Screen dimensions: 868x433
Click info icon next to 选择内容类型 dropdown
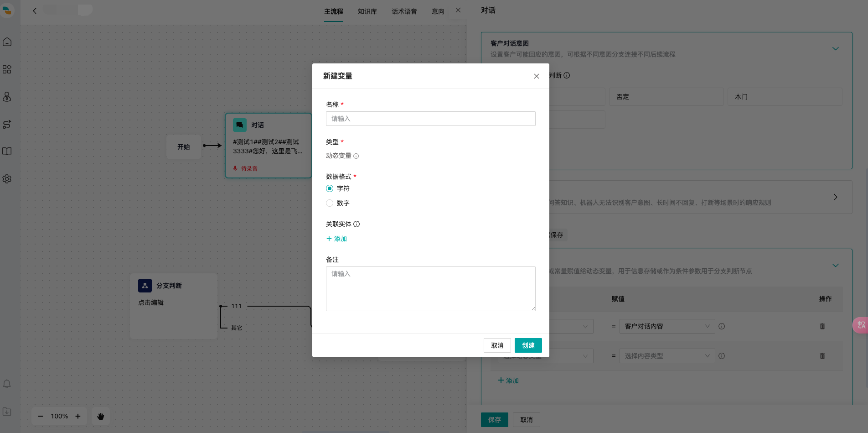coord(722,356)
